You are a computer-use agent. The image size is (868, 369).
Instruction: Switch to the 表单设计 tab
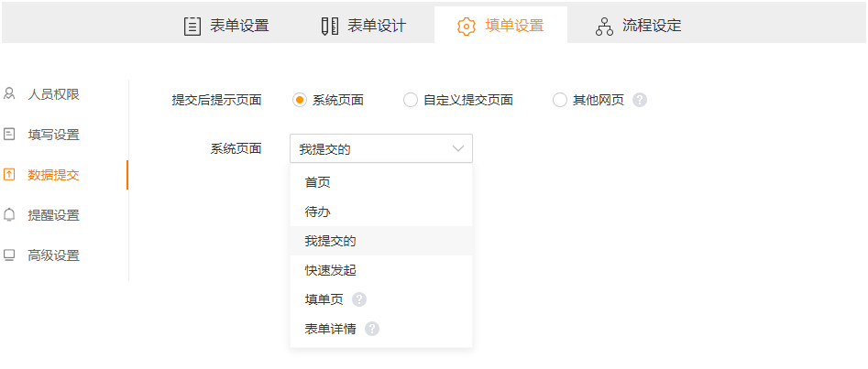click(x=364, y=26)
